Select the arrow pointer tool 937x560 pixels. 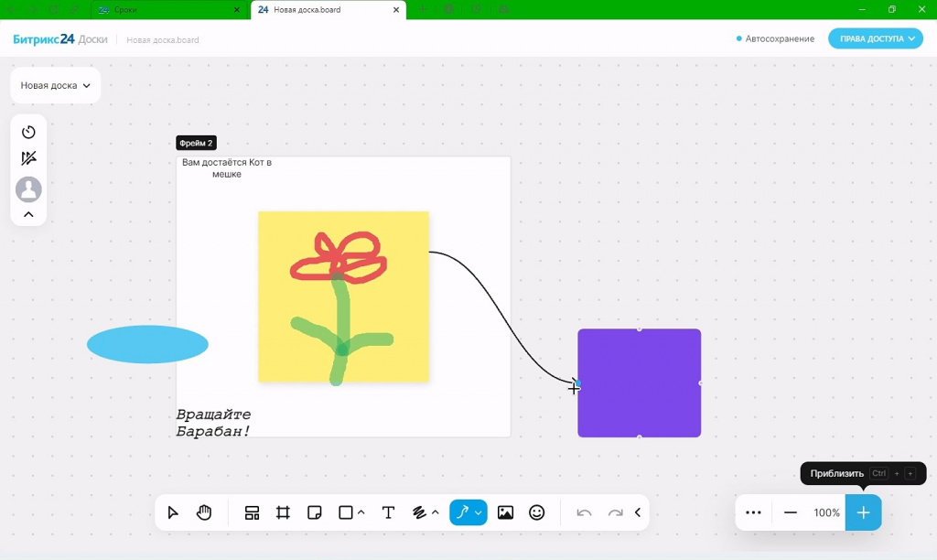(x=173, y=512)
